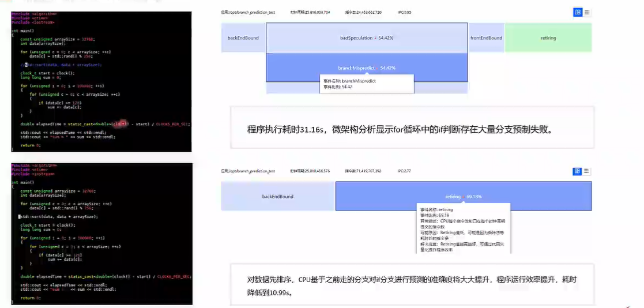Click the green retiring block in top chart
Viewport: 644px width, 308px height.
point(548,38)
